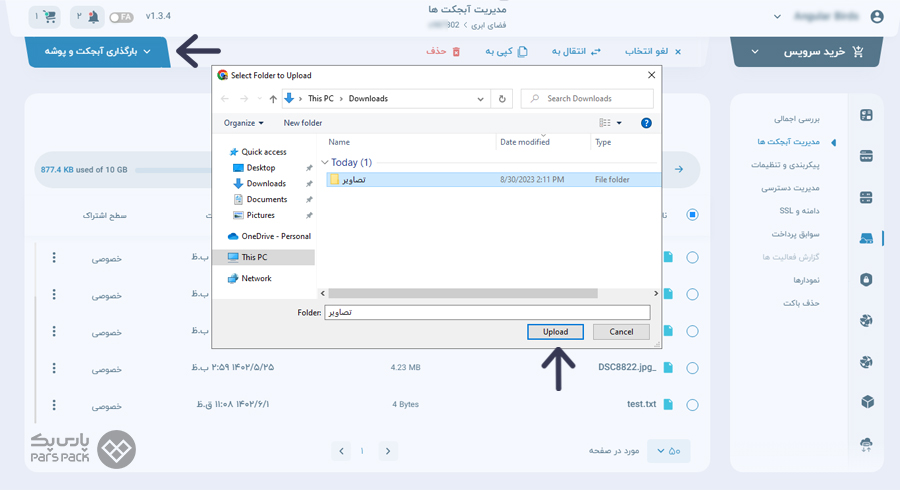
Task: Click the cube box icon in right rail
Action: tap(867, 402)
